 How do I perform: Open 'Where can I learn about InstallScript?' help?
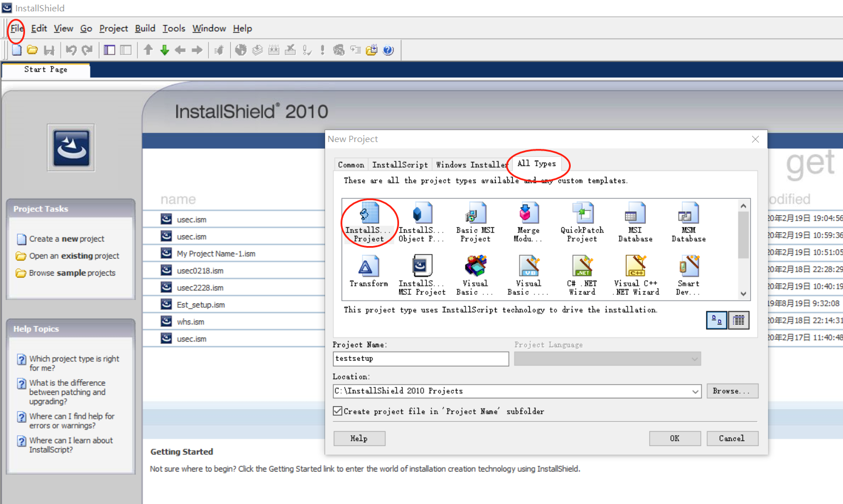(71, 445)
